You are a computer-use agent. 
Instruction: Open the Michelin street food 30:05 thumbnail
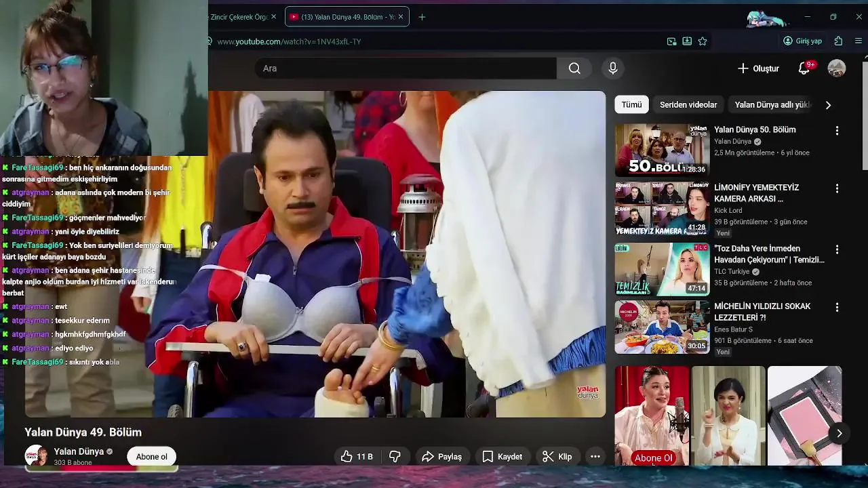(x=662, y=327)
